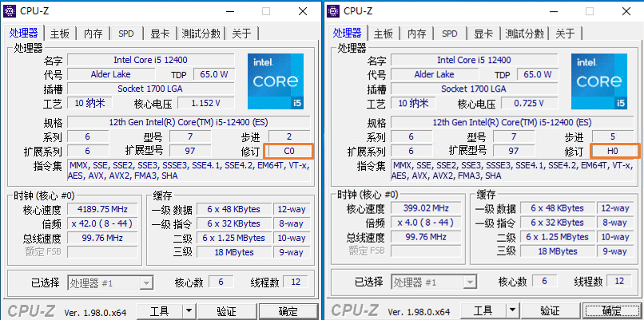This screenshot has height=320, width=644.
Task: Open 主板 tab in right CPU-Z window
Action: [x=384, y=34]
